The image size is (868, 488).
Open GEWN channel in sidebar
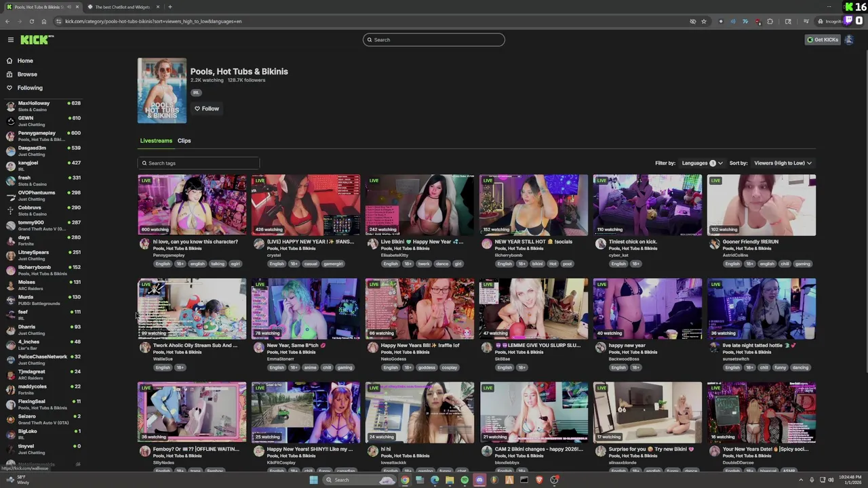(42, 121)
